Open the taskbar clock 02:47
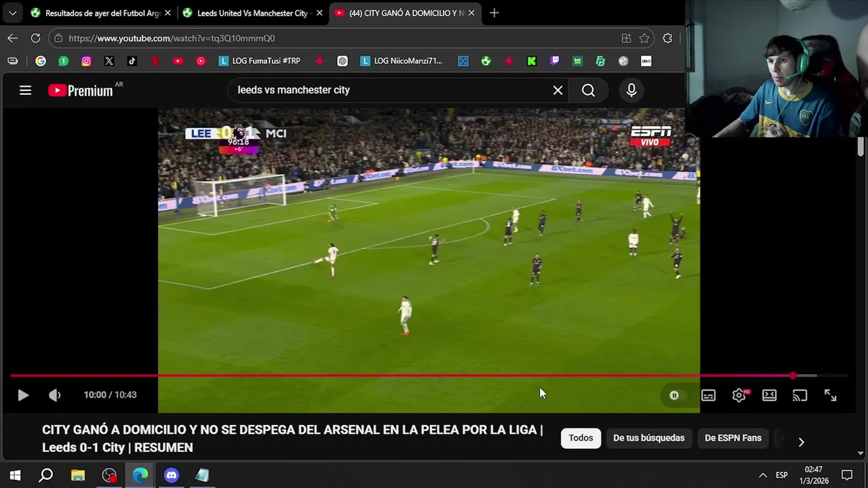 [814, 475]
